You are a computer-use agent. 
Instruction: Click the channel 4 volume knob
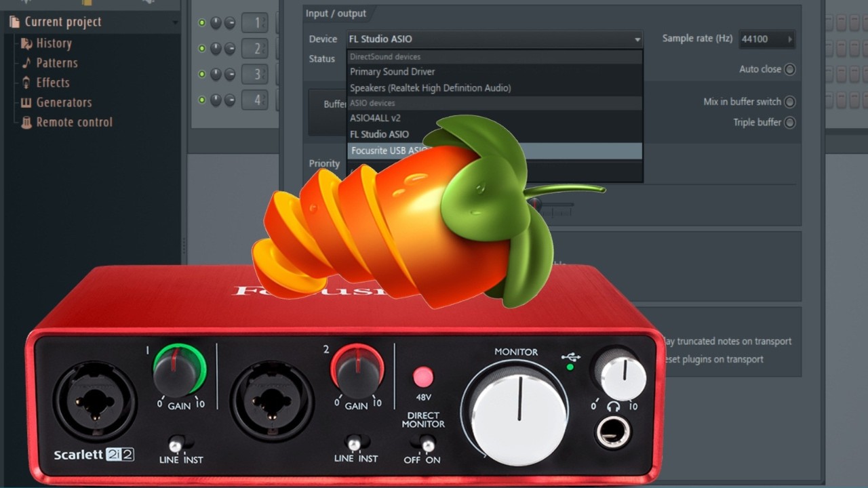[x=230, y=100]
